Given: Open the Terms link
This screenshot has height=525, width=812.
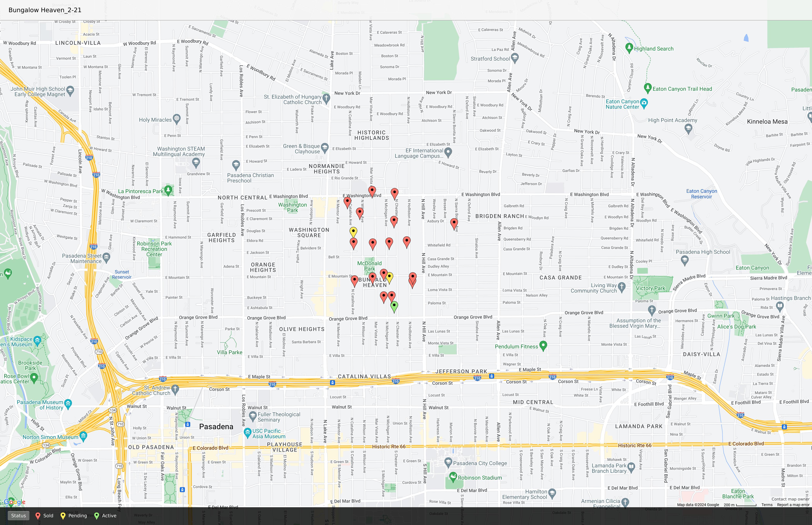Looking at the screenshot, I should click(767, 505).
